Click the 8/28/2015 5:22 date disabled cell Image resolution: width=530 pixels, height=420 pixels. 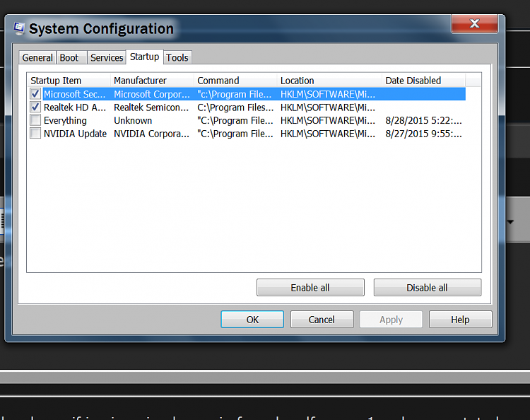[x=423, y=120]
